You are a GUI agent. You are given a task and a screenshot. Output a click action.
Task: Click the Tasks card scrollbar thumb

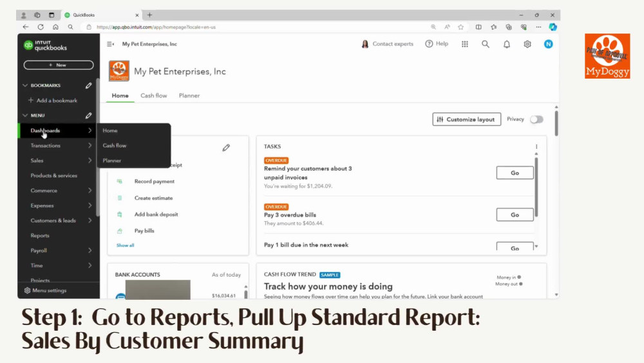(536, 187)
